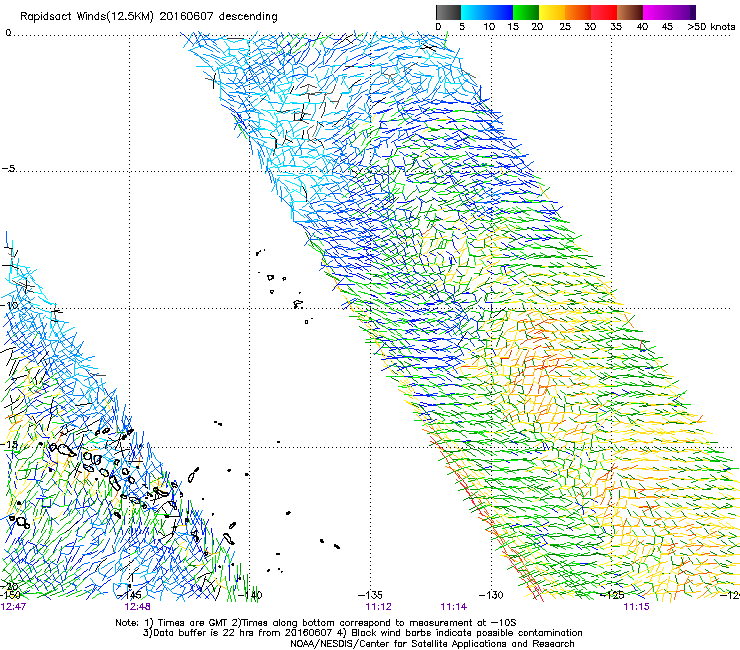740x650 pixels.
Task: Click the green 15-20 knots legend swatch
Action: tap(526, 12)
